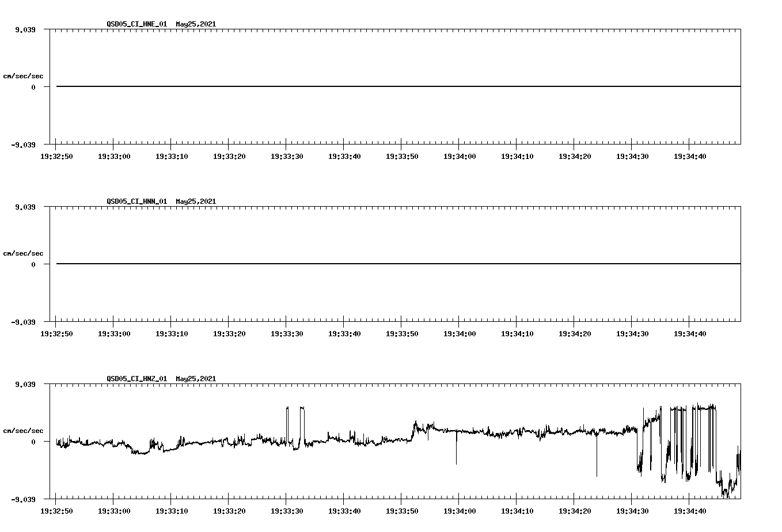Click the 19:33:30 timestamp under middle plot
This screenshot has height=532, width=782.
pos(287,333)
